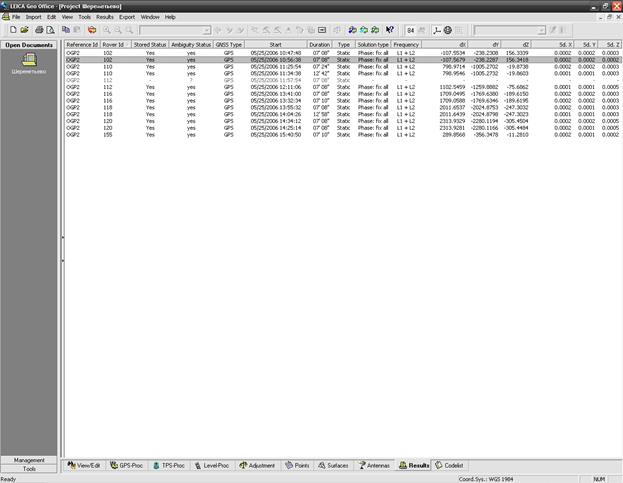Click the Zoom in magnifier icon

pyautogui.click(x=105, y=30)
